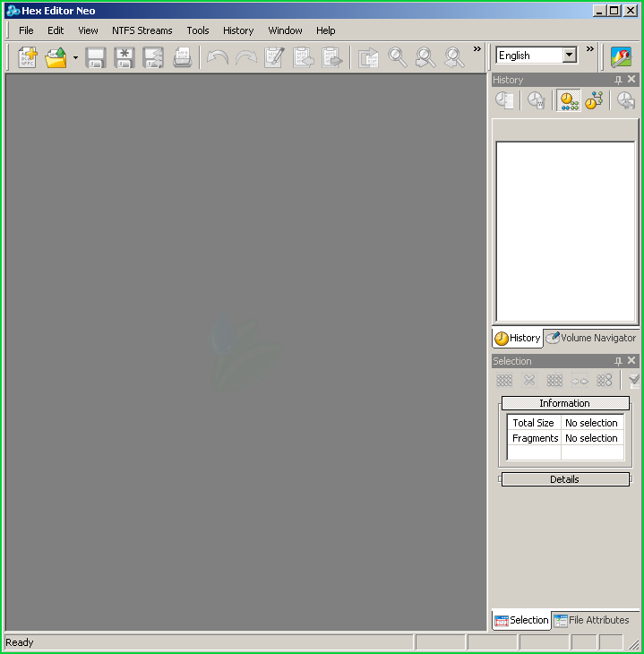Click the colorful tools icon at top right
Screen dimensions: 644x654
621,57
